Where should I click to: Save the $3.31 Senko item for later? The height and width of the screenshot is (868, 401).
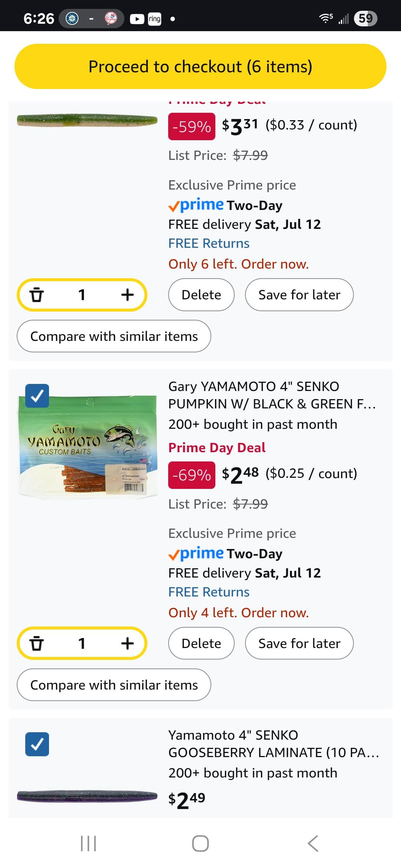299,295
